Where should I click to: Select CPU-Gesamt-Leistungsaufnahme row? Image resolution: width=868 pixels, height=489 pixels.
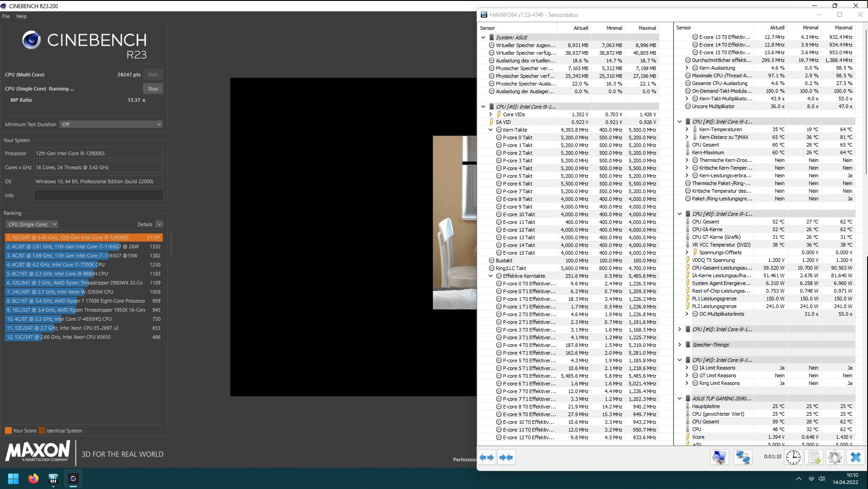point(765,268)
